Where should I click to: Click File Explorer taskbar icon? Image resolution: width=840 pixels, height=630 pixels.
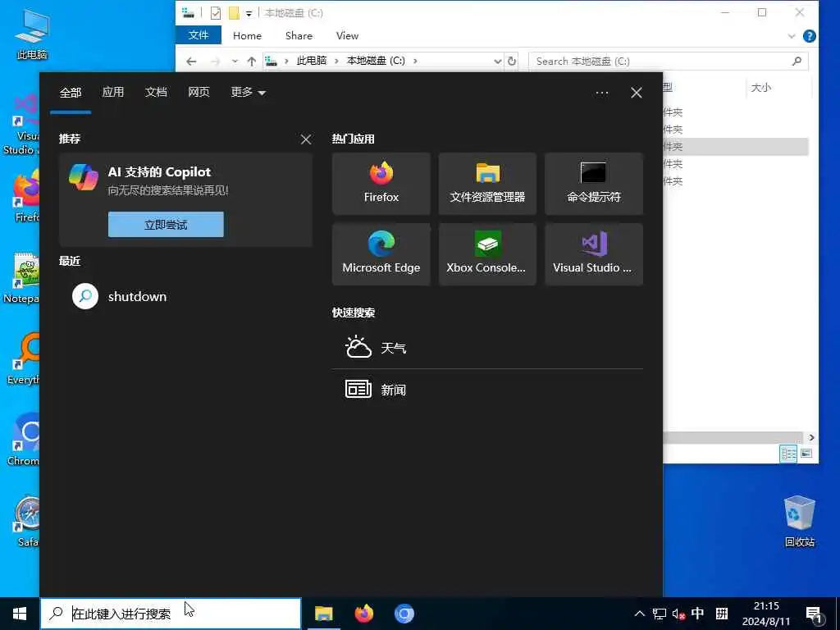click(x=323, y=614)
